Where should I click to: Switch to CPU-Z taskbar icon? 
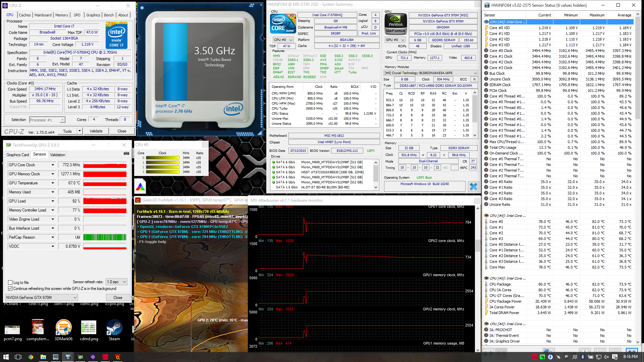click(x=93, y=357)
